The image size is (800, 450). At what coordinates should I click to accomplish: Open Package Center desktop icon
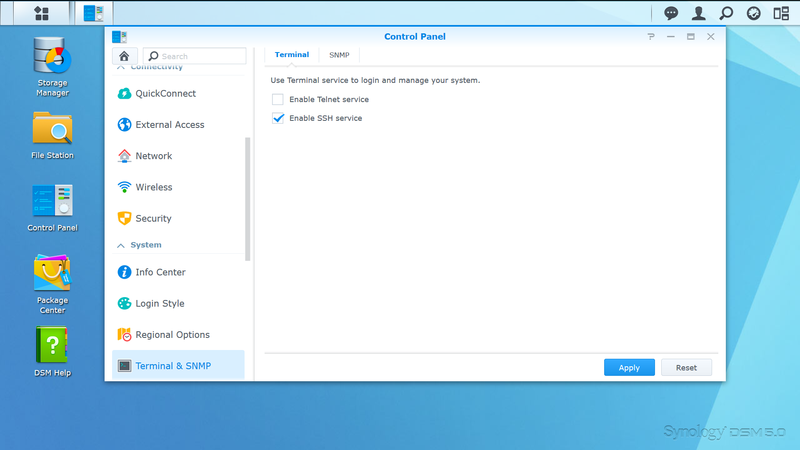pos(52,284)
